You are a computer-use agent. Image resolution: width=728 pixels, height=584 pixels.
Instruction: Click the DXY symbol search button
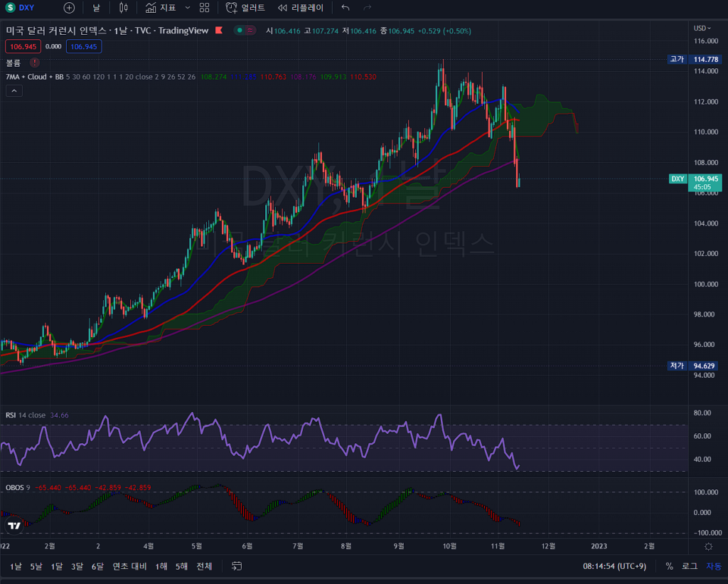(x=21, y=8)
